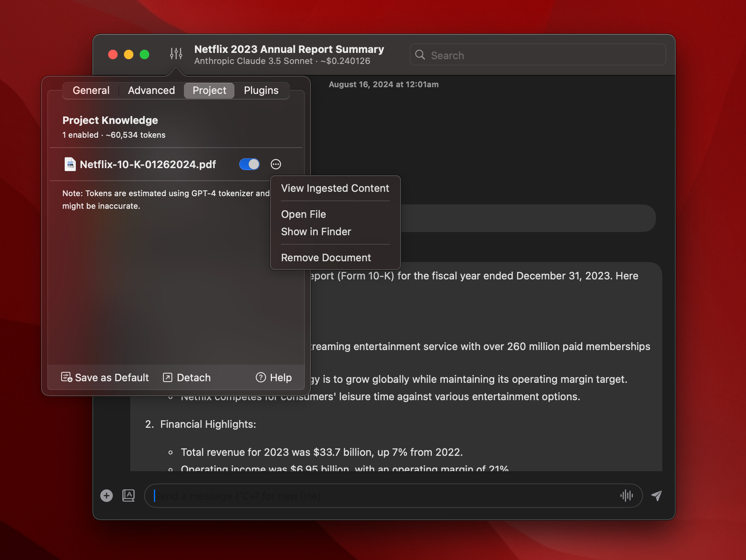The image size is (746, 560).
Task: Switch to the General settings tab
Action: [91, 90]
